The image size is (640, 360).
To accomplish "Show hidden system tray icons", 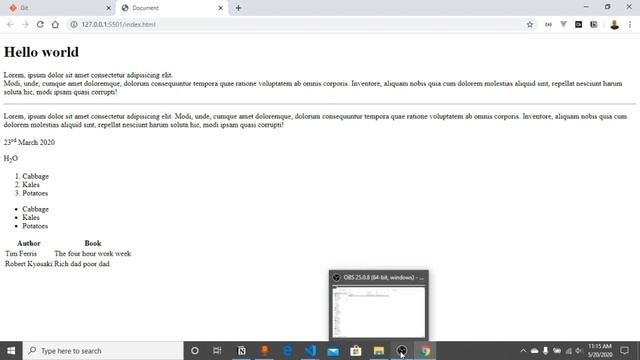I will coord(523,351).
